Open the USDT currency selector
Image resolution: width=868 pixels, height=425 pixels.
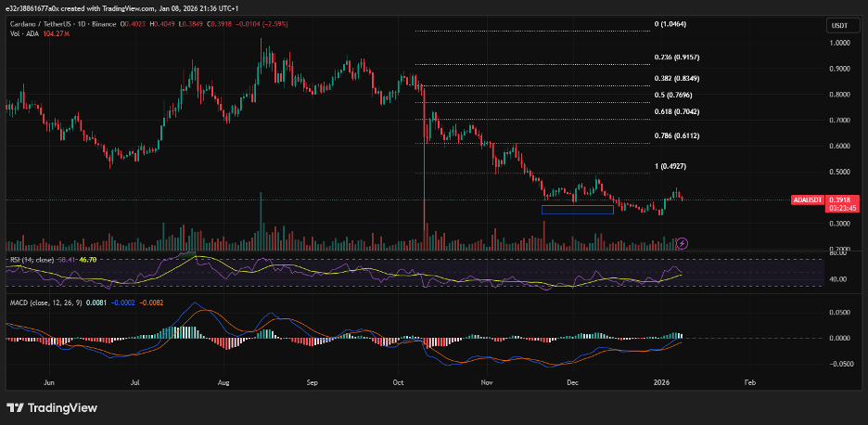[x=836, y=26]
